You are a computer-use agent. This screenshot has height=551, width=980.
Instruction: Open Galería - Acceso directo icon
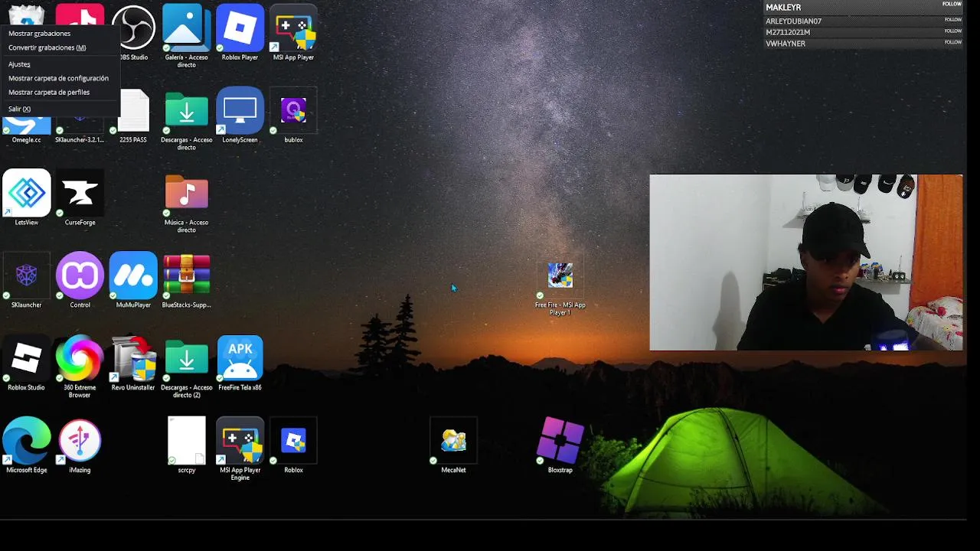point(186,28)
